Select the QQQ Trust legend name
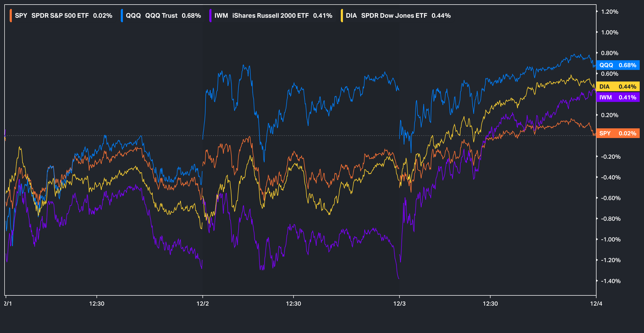The width and height of the screenshot is (644, 333). click(x=161, y=16)
